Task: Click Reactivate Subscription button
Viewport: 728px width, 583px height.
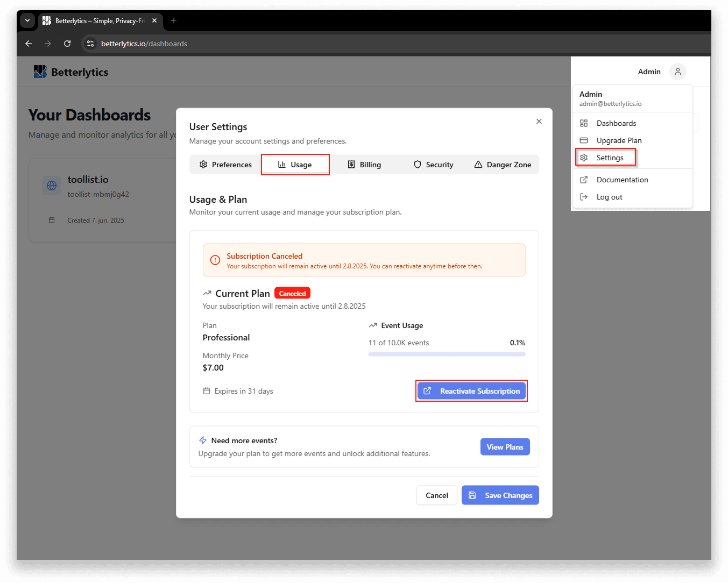Action: point(471,391)
